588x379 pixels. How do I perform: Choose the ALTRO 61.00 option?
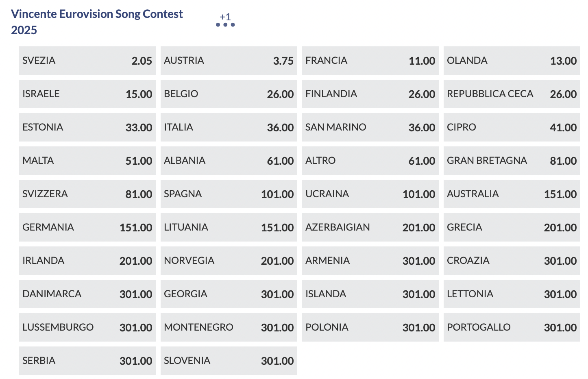(x=370, y=161)
